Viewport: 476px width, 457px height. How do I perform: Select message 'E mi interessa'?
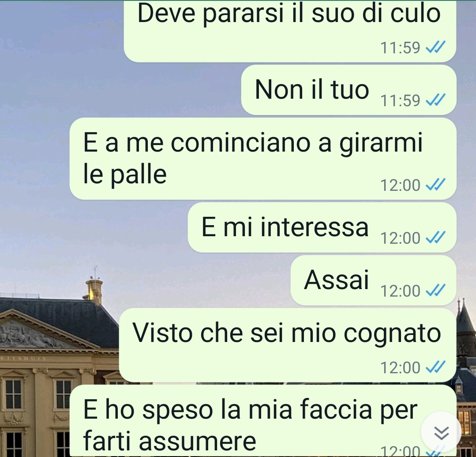322,227
